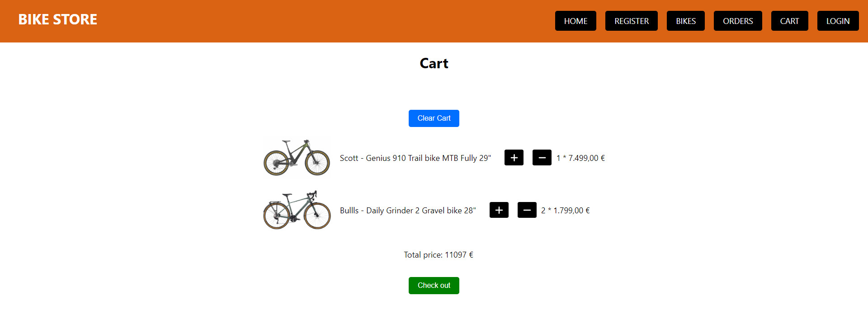Image resolution: width=868 pixels, height=310 pixels.
Task: Click the total price text
Action: click(438, 254)
